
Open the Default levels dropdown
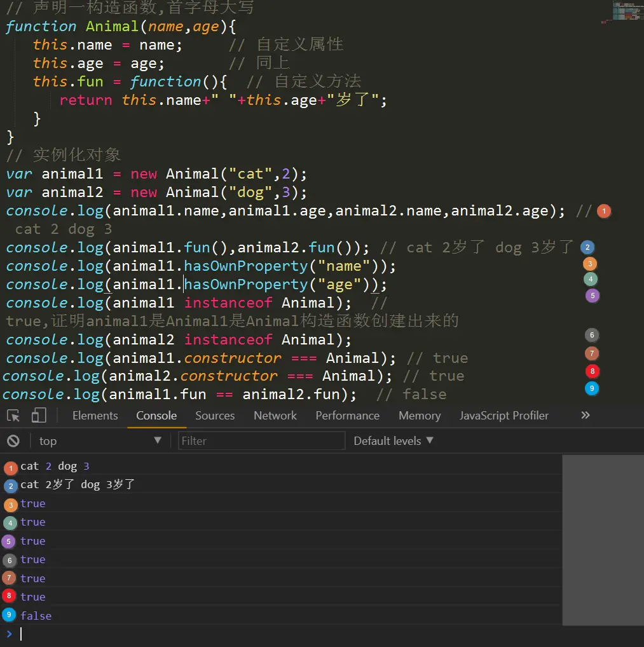point(394,441)
